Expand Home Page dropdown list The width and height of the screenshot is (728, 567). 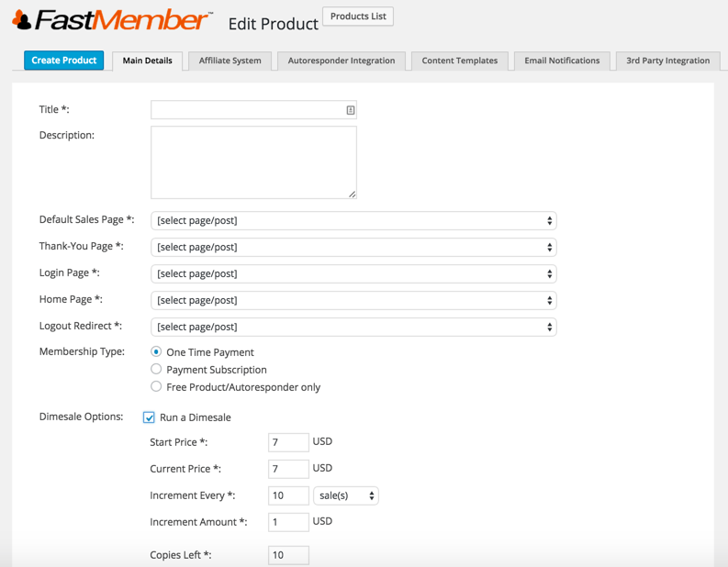point(353,300)
